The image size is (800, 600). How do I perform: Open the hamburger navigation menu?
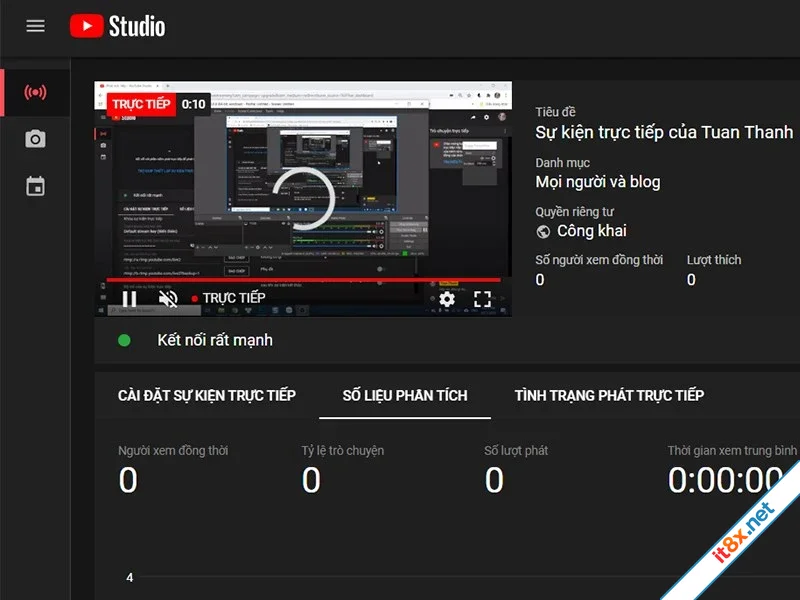coord(35,26)
